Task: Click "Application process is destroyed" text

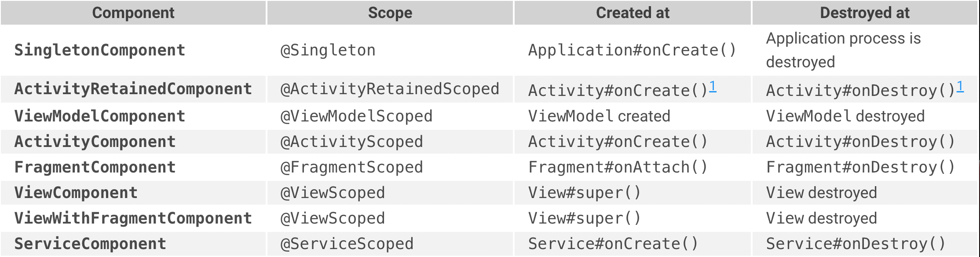Action: (843, 50)
